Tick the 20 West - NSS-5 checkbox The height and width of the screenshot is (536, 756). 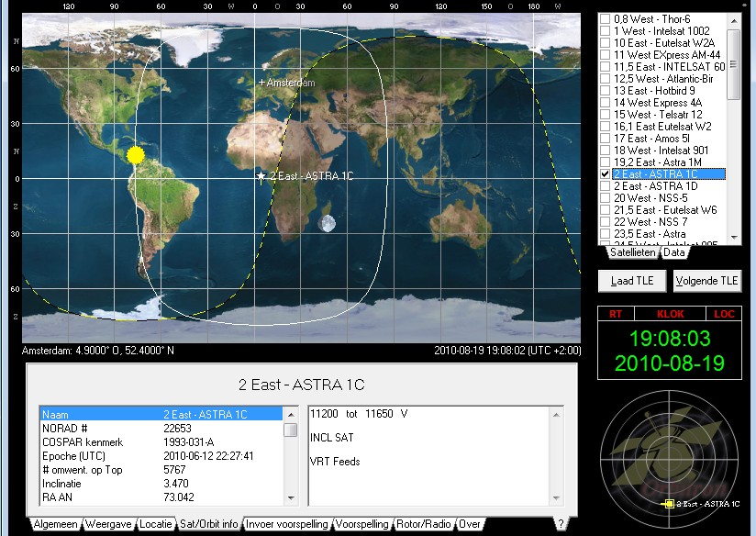(605, 198)
